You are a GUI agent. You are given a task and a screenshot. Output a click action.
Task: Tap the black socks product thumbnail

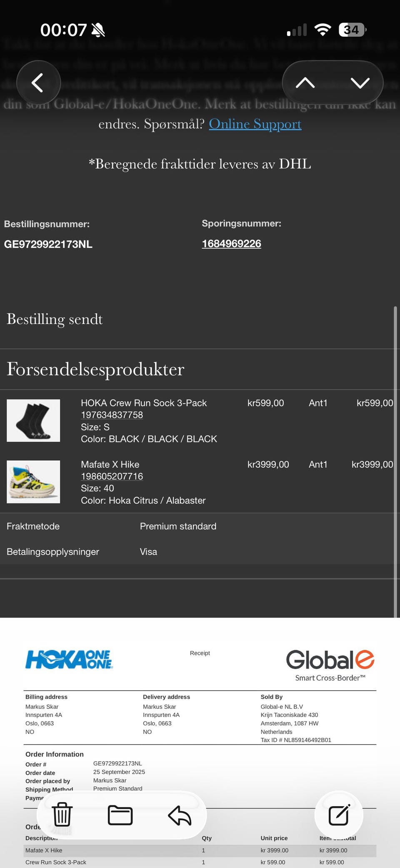pos(33,420)
